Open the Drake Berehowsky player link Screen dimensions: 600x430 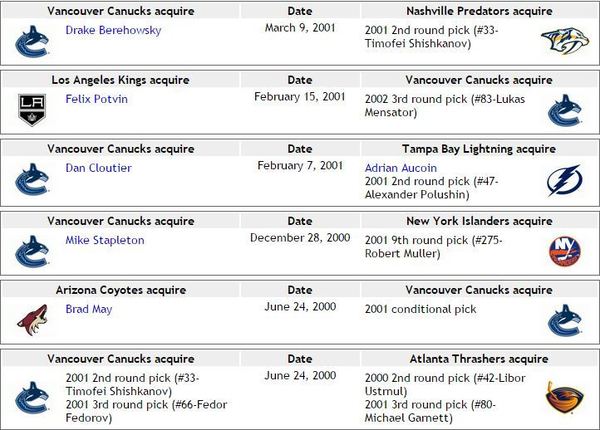click(x=112, y=30)
